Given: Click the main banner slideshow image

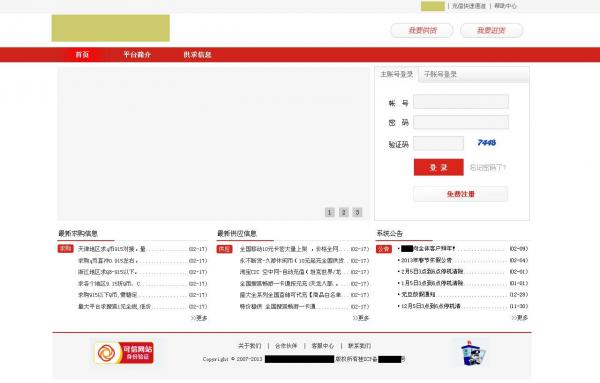Looking at the screenshot, I should (x=214, y=143).
